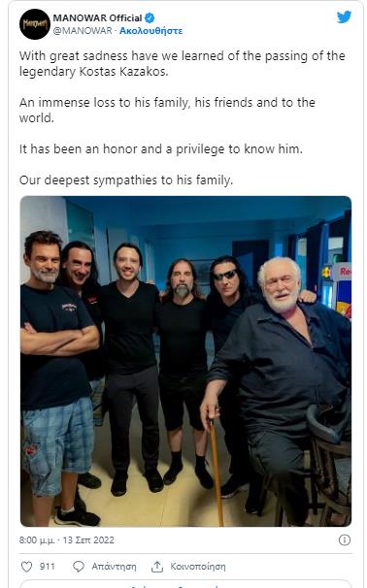The width and height of the screenshot is (367, 588).
Task: Open the @MANOWAR handle link
Action: [83, 31]
